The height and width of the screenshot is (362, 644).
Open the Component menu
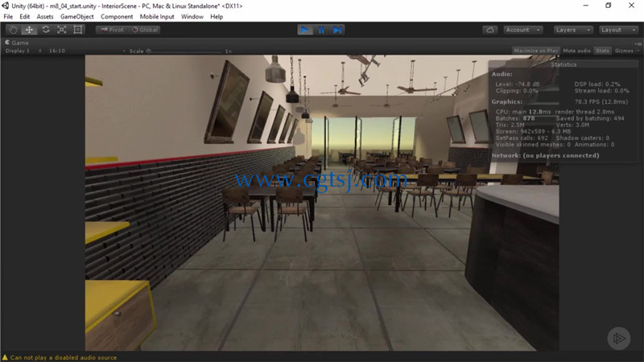click(117, 16)
